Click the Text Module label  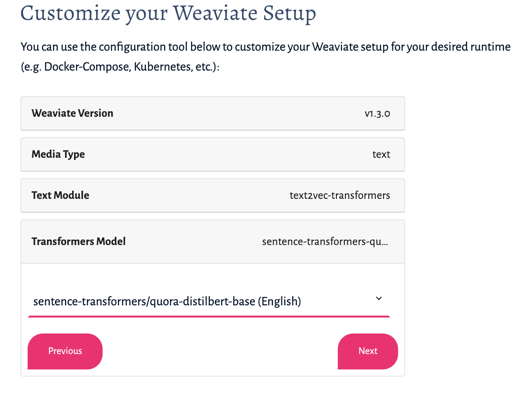coord(60,195)
